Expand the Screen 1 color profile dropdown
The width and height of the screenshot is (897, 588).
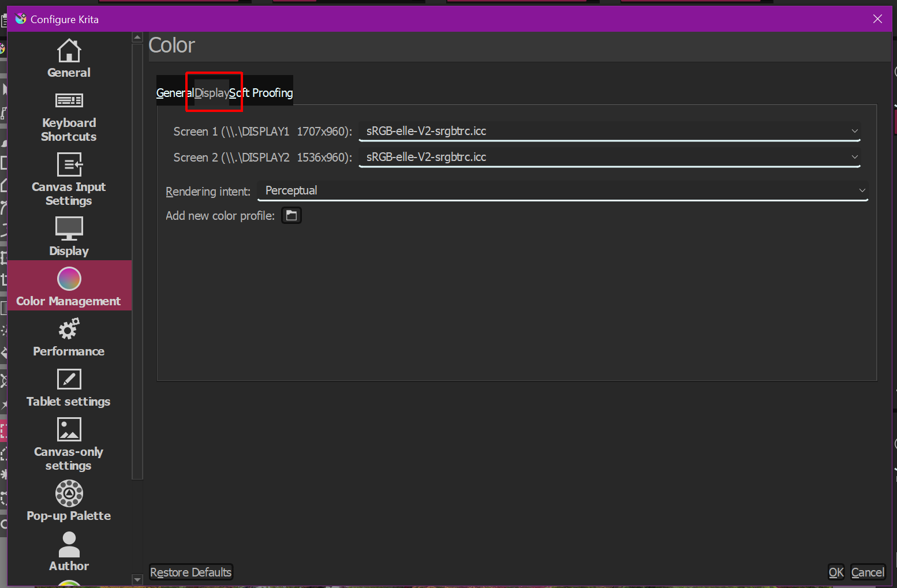(x=610, y=131)
